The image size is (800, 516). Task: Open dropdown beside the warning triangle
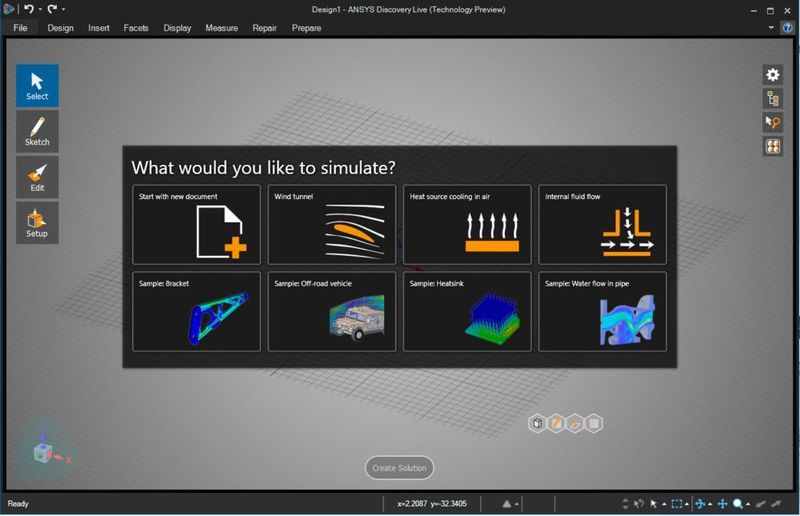point(517,504)
